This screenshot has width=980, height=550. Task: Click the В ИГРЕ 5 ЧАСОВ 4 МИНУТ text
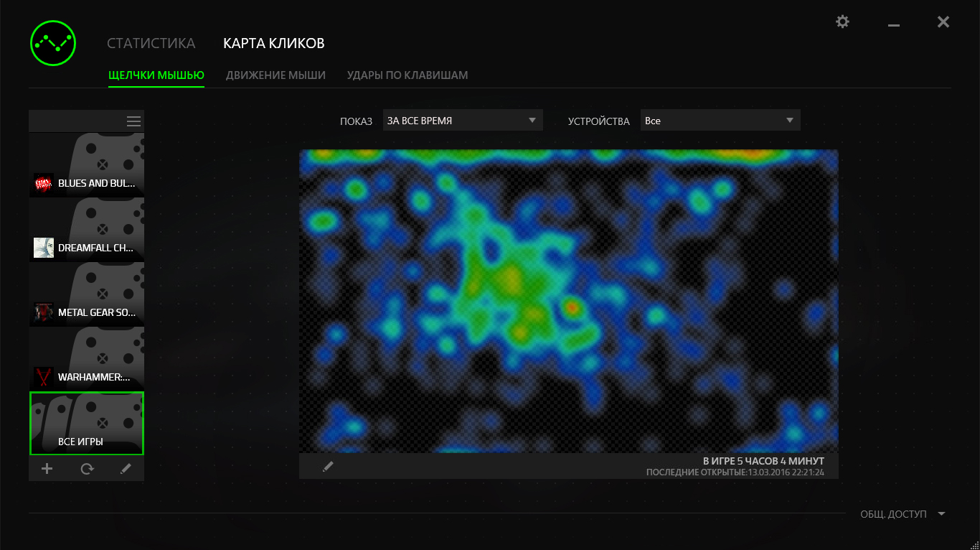[x=763, y=461]
